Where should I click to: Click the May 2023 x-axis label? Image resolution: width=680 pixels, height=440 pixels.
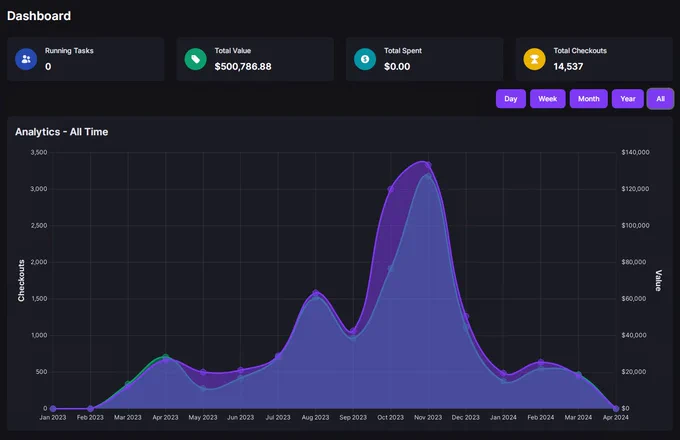point(203,417)
